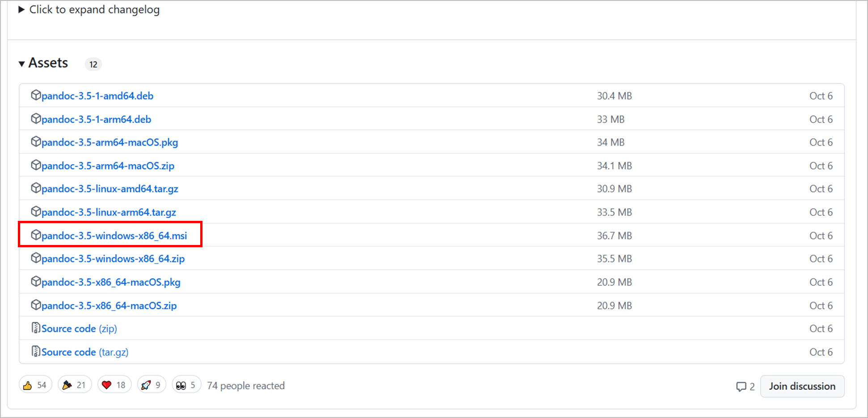Screen dimensions: 868x418
Task: Click package icon beside pandoc-3.5-arm64-macOS.pkg
Action: pyautogui.click(x=36, y=142)
